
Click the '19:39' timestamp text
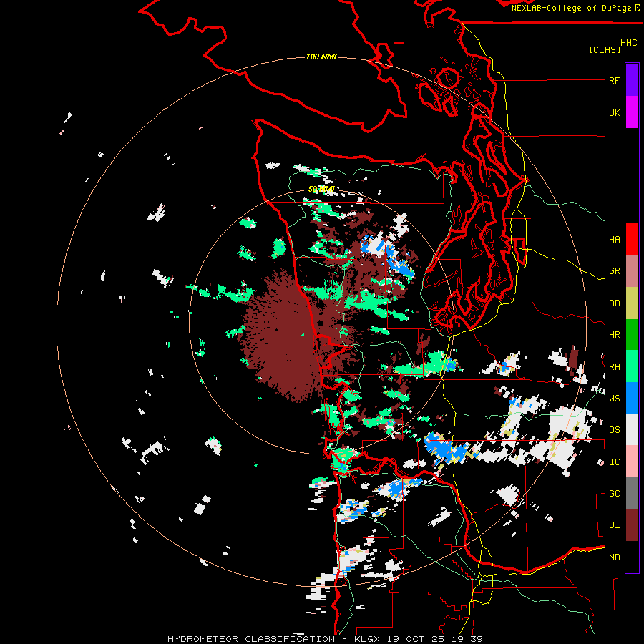(x=466, y=639)
